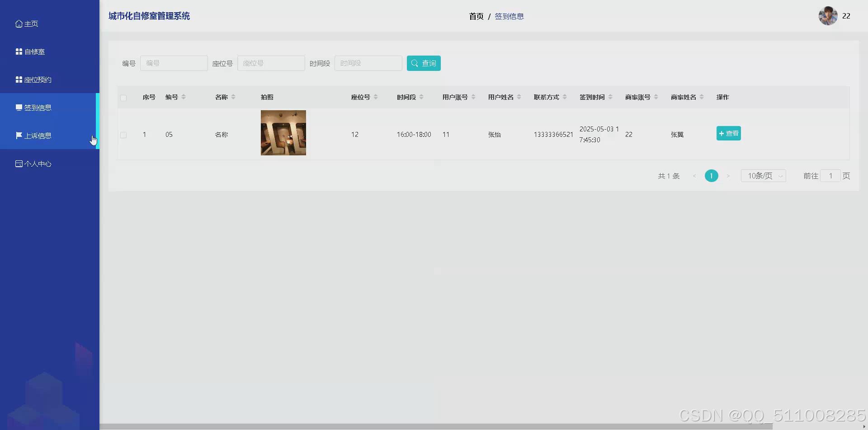Click the next page arrow in pagination
868x430 pixels.
pos(728,176)
